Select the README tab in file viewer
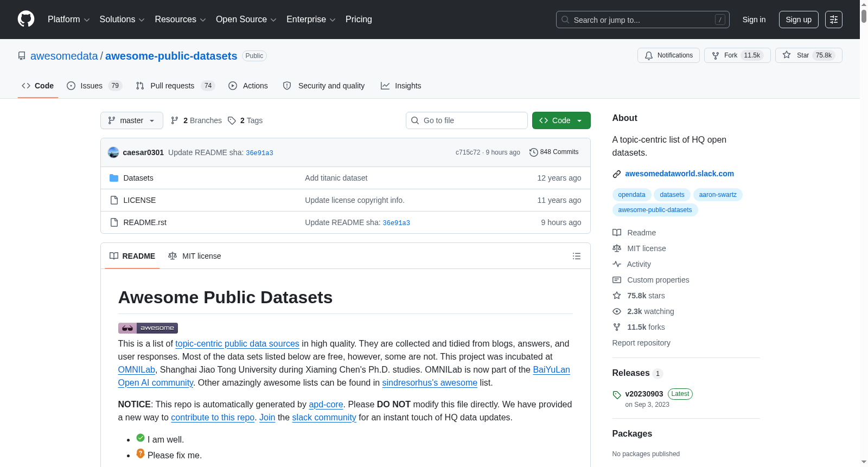 coord(132,256)
